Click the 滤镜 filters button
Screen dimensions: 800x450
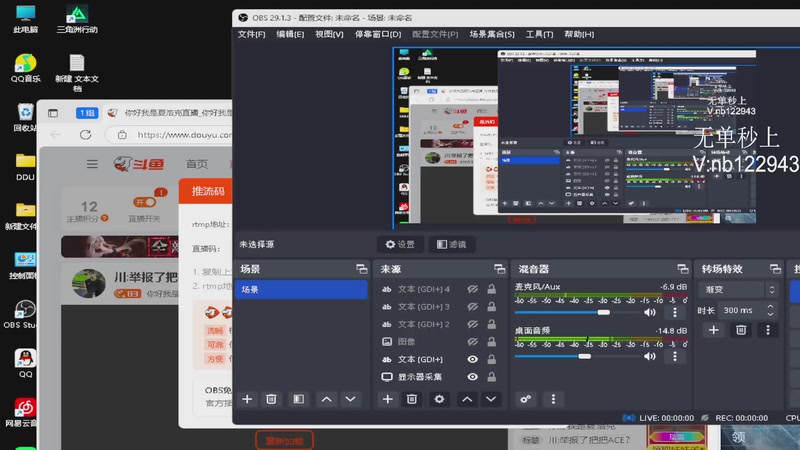pos(452,244)
